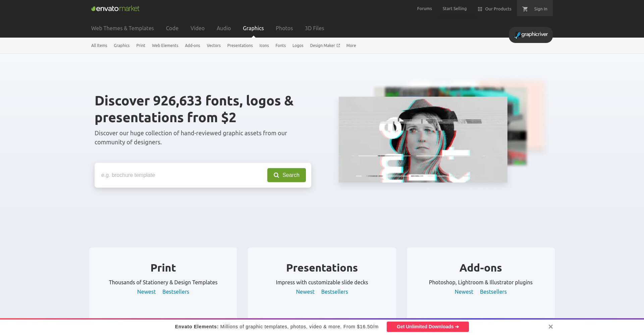The height and width of the screenshot is (335, 644).
Task: Click the external link icon beside Design Maker
Action: 338,46
